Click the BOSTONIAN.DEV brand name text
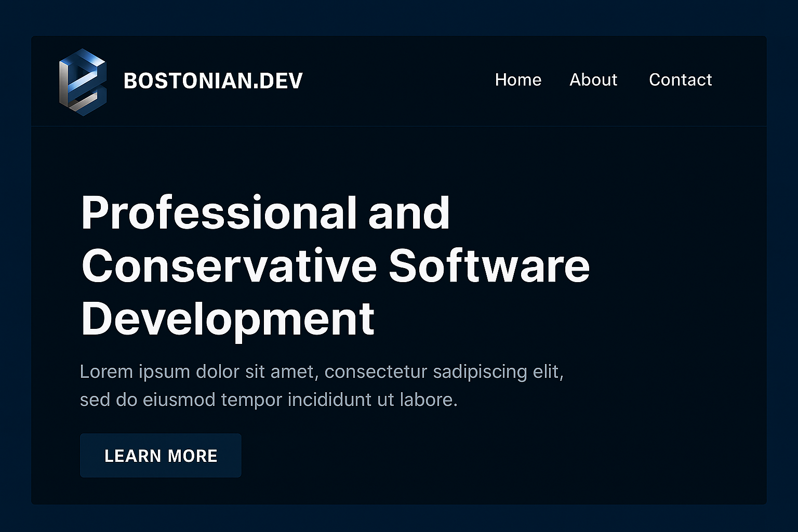The image size is (798, 532). 213,81
